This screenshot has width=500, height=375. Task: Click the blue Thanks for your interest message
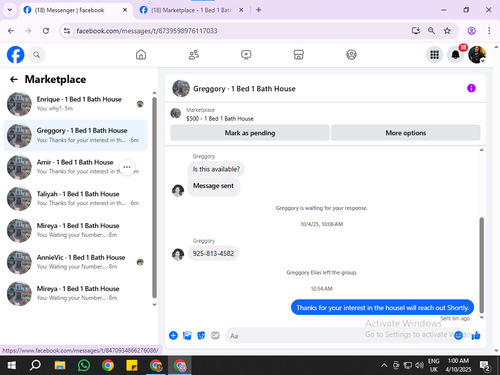click(382, 307)
